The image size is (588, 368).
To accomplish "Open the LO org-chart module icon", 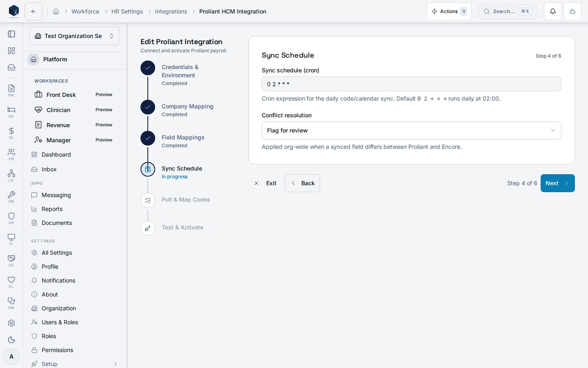I will pos(11,175).
